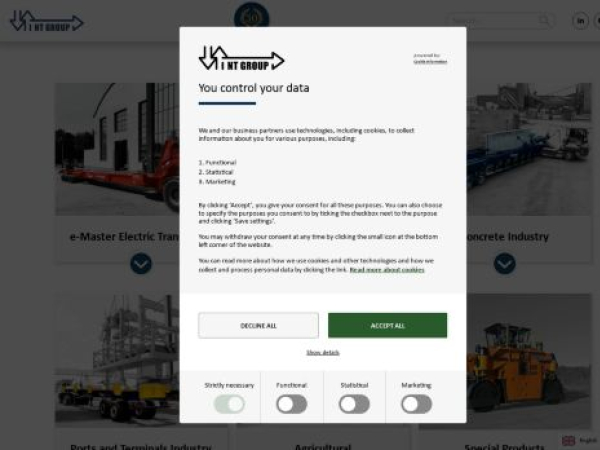The width and height of the screenshot is (600, 450).
Task: Accept all cookies with green button
Action: 387,326
